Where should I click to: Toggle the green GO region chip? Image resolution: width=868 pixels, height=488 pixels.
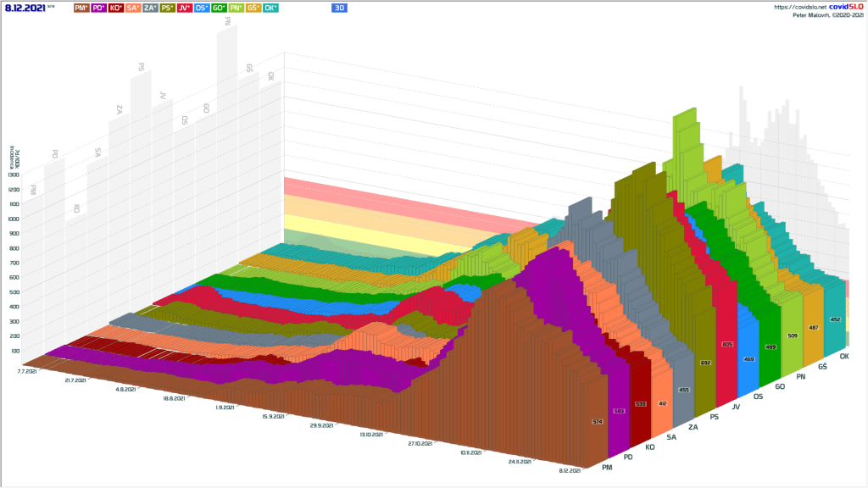pyautogui.click(x=219, y=8)
